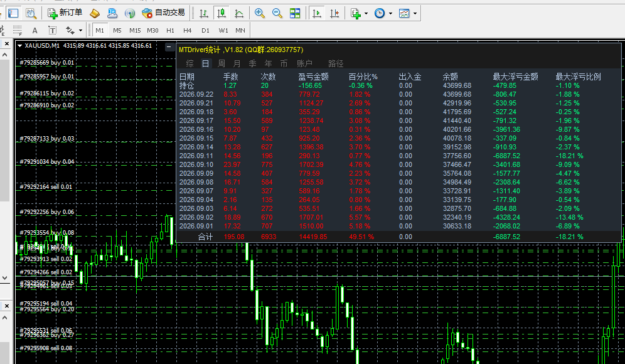Close the lower left side panel
The width and height of the screenshot is (625, 364).
(x=7, y=306)
